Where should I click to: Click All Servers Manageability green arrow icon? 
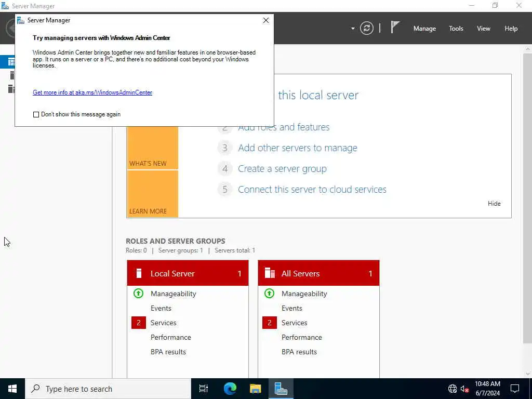pyautogui.click(x=270, y=294)
